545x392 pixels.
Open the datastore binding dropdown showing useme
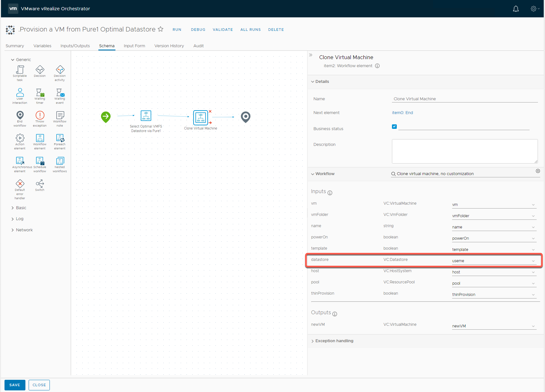coord(494,261)
